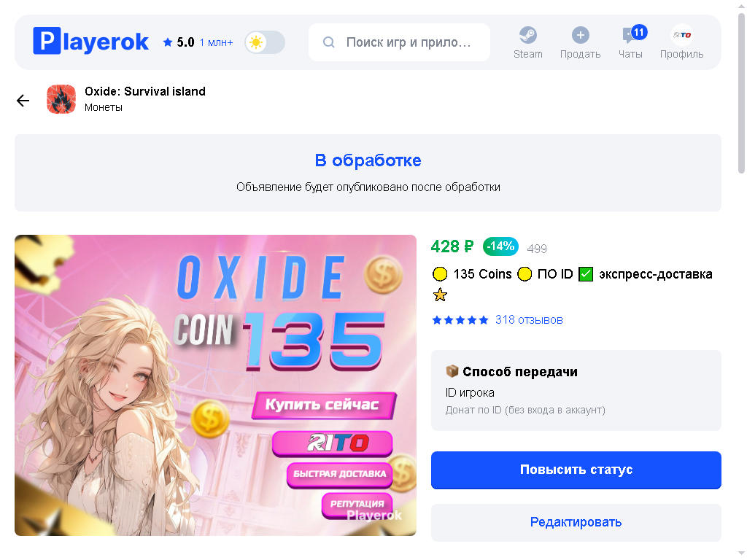Click the Редактировать button
The height and width of the screenshot is (560, 747).
[576, 522]
